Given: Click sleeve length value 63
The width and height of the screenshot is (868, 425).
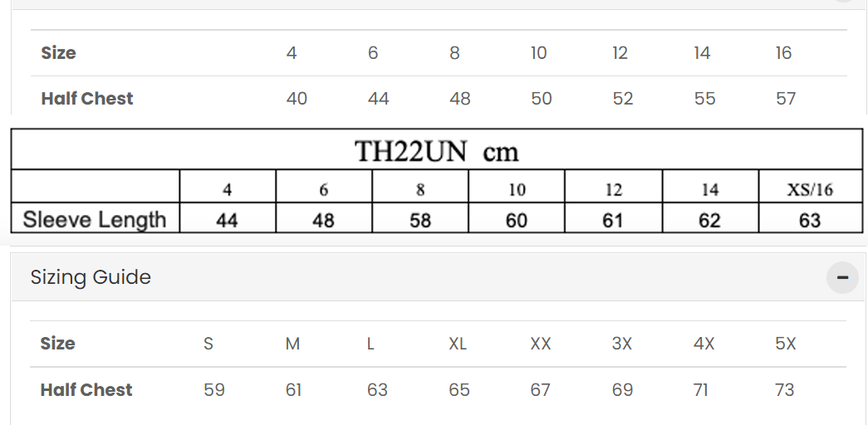Looking at the screenshot, I should (x=809, y=220).
